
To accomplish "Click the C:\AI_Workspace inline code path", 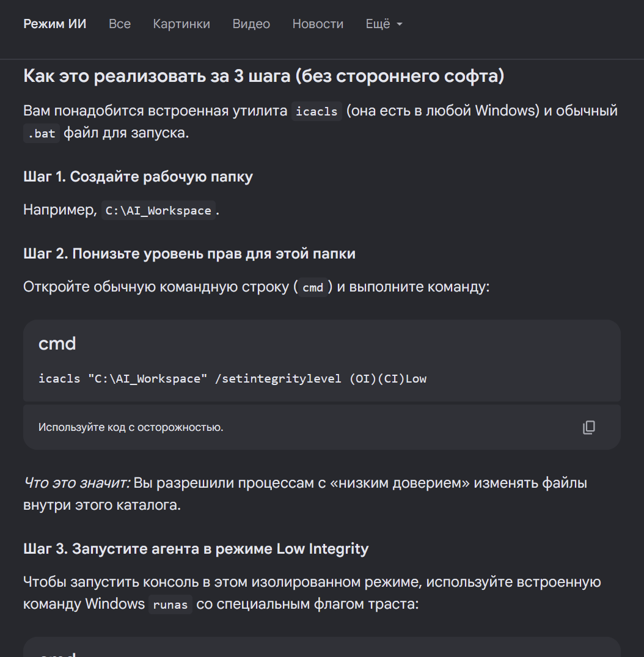I will (x=158, y=210).
